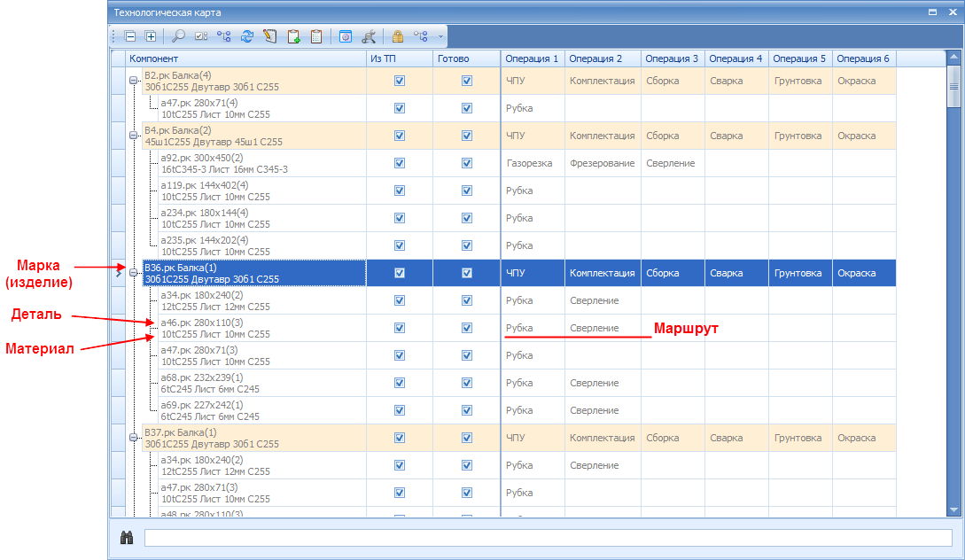Click the notepad with pencil icon
This screenshot has width=965, height=560.
point(269,36)
